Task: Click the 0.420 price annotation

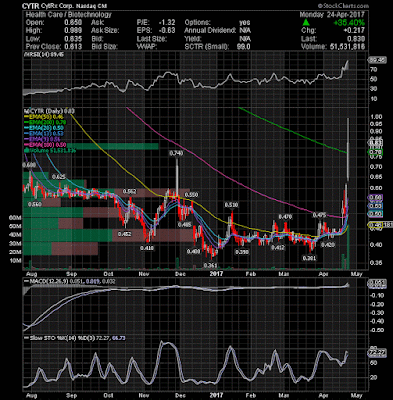Action: (327, 245)
